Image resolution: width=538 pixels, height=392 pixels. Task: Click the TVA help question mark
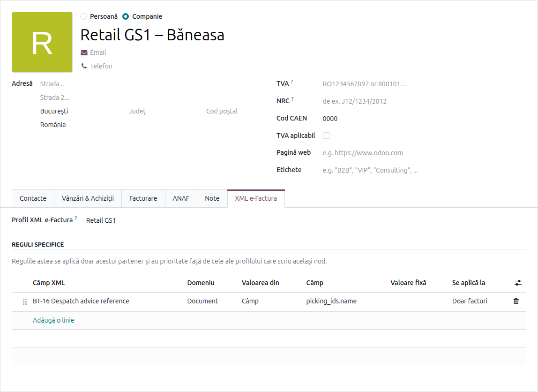click(292, 82)
